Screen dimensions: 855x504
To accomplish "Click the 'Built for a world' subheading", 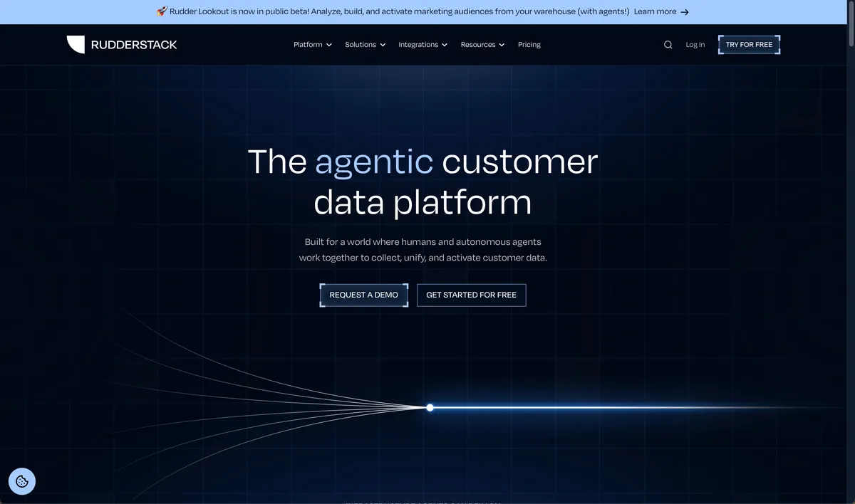I will 423,250.
